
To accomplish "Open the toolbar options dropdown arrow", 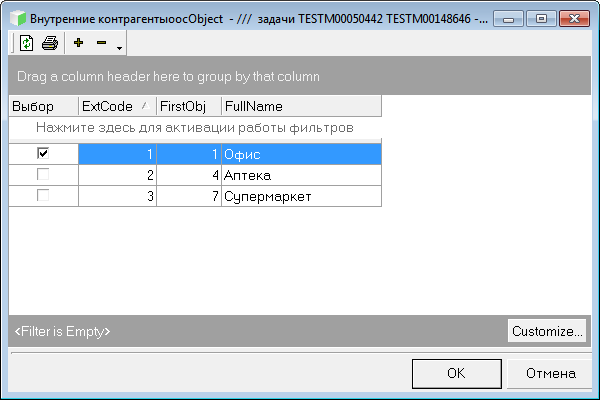I will [x=119, y=48].
